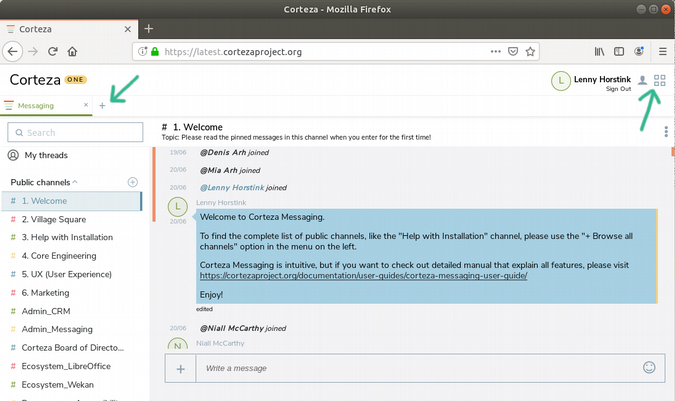The width and height of the screenshot is (675, 401).
Task: Open the emoji picker in message box
Action: click(x=649, y=368)
